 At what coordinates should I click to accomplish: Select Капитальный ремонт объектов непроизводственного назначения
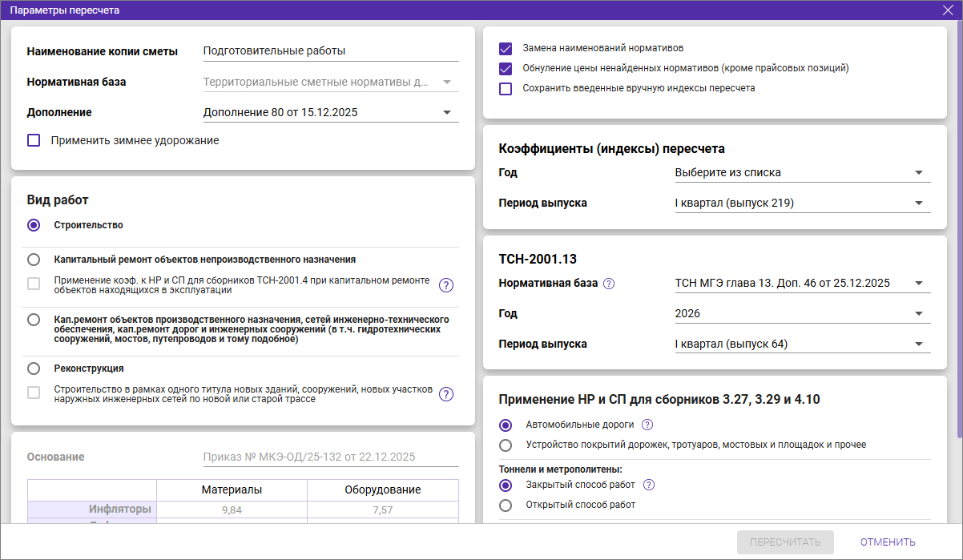tap(34, 260)
